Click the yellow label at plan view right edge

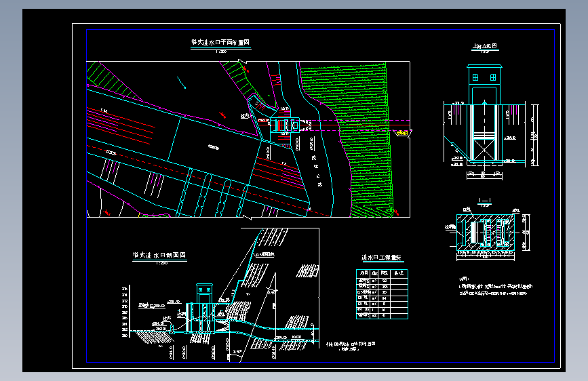(x=402, y=133)
